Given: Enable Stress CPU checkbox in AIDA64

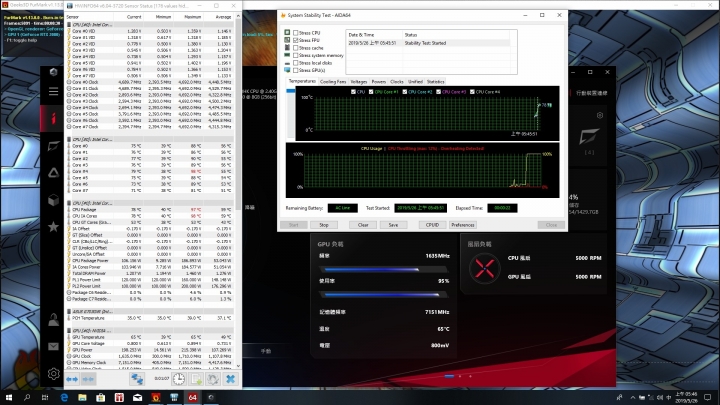Looking at the screenshot, I should point(296,33).
